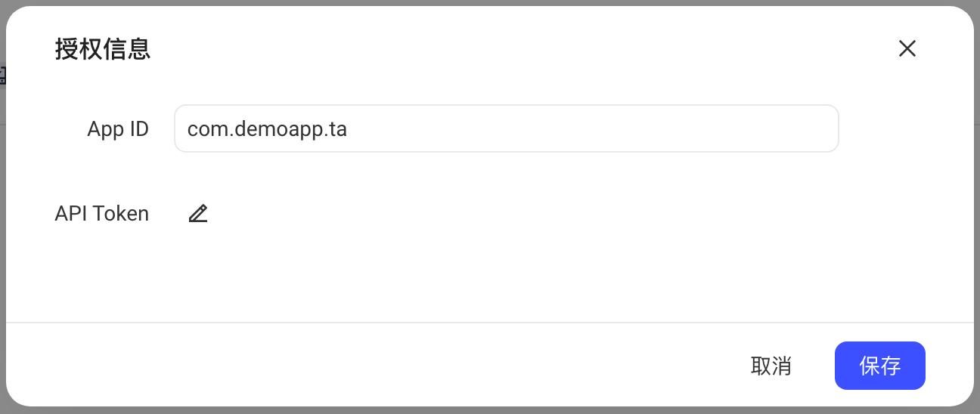Save the authorization info
The height and width of the screenshot is (414, 980).
coord(880,366)
